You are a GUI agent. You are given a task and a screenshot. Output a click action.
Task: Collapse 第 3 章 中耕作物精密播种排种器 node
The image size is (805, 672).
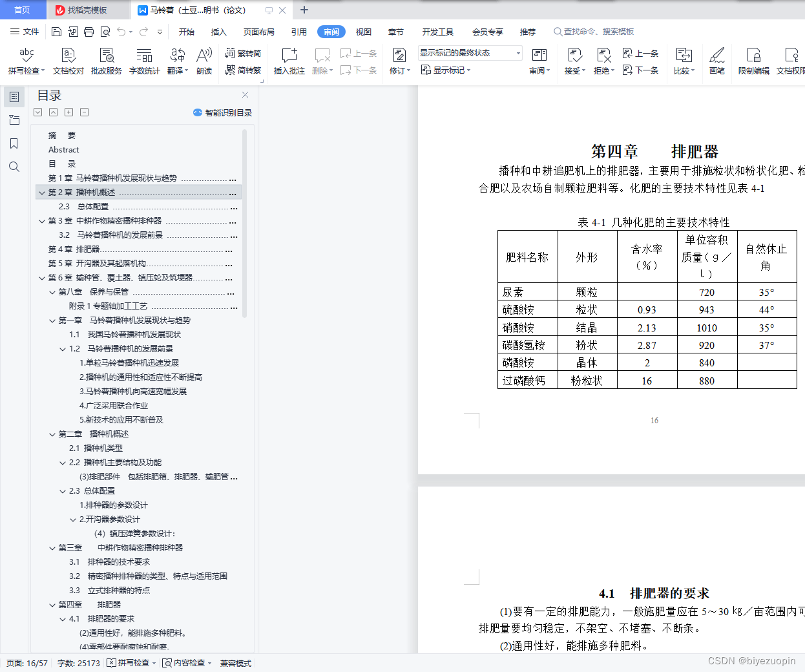click(42, 221)
